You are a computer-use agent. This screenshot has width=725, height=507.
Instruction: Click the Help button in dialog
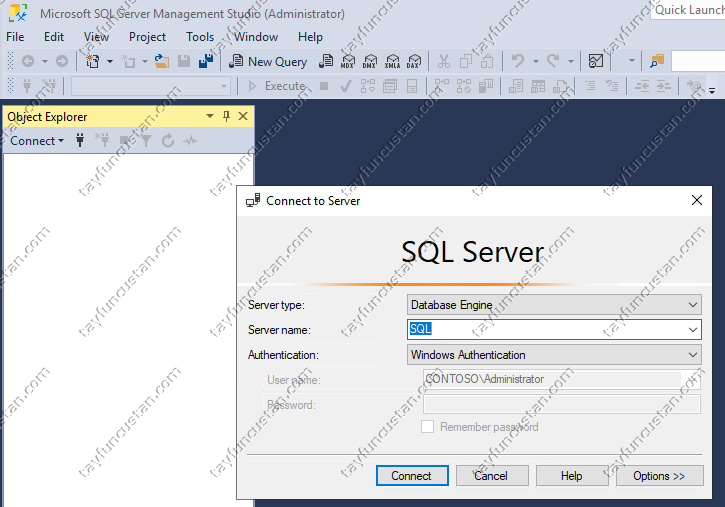[571, 476]
